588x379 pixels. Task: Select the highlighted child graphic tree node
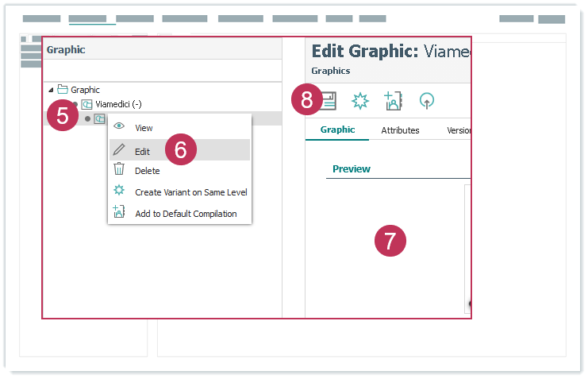tap(99, 118)
